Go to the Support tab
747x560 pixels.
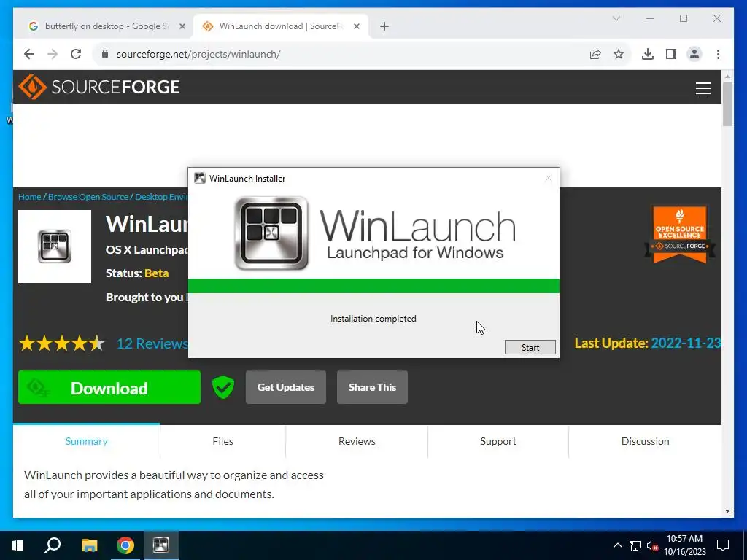(498, 441)
